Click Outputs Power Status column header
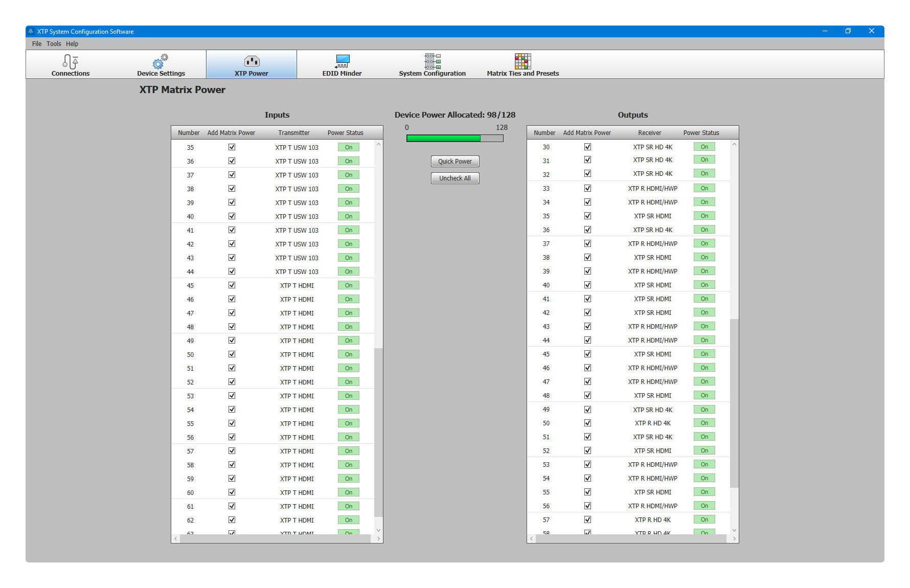This screenshot has width=910, height=588. [x=701, y=133]
